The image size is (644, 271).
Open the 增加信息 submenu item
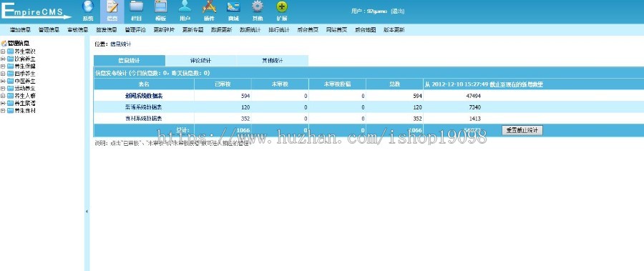tap(20, 30)
